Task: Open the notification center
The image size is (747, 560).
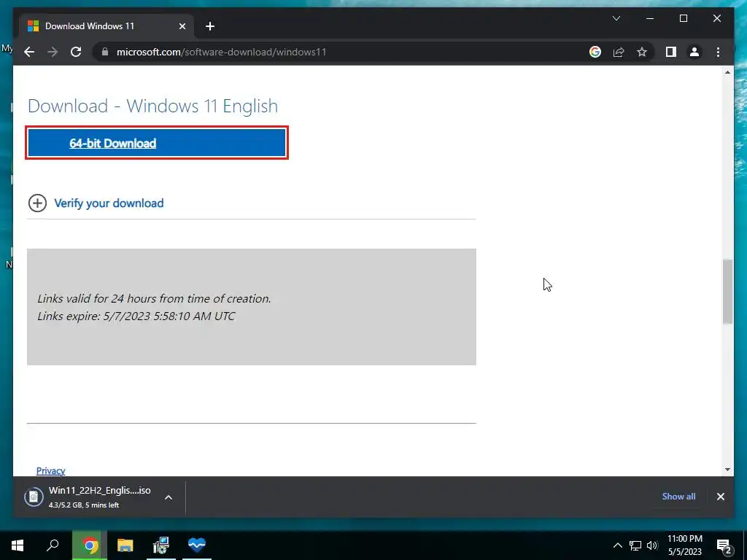Action: [724, 545]
